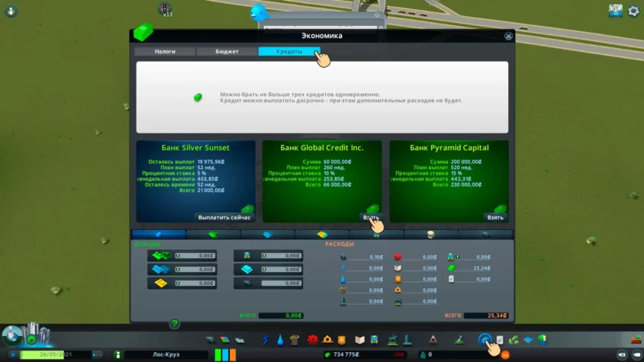Click the orange round icon near population
Viewport: 644px width, 362px height.
pos(505,354)
